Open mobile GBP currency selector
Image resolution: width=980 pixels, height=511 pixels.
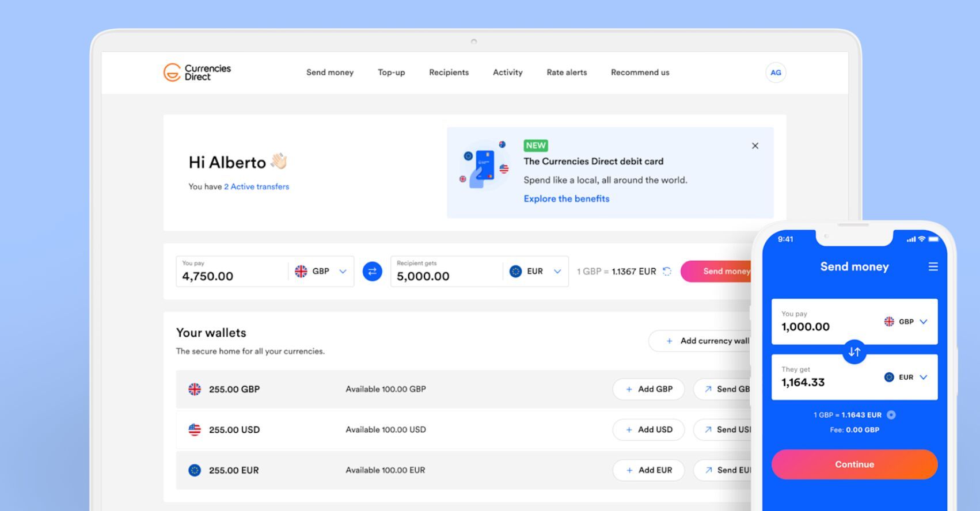click(x=906, y=322)
